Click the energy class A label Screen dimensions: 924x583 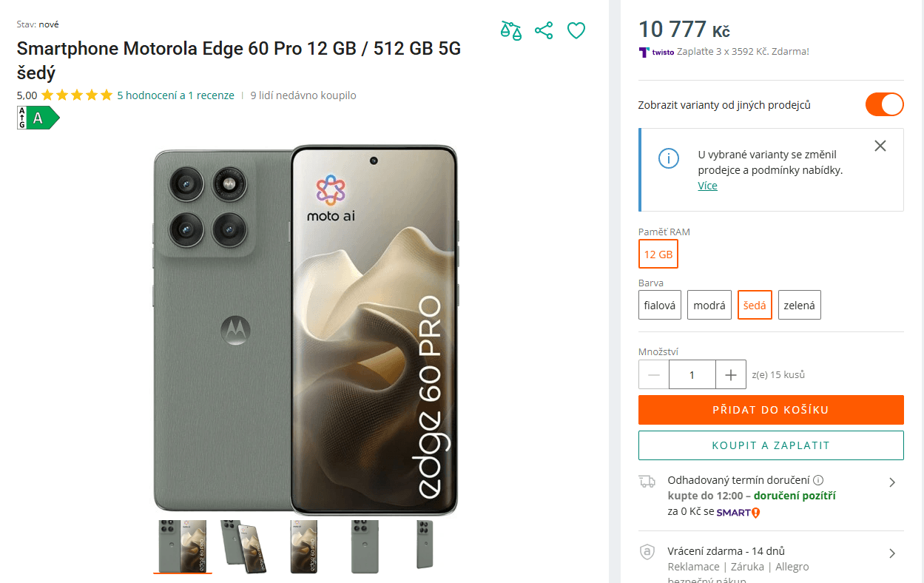[x=38, y=118]
